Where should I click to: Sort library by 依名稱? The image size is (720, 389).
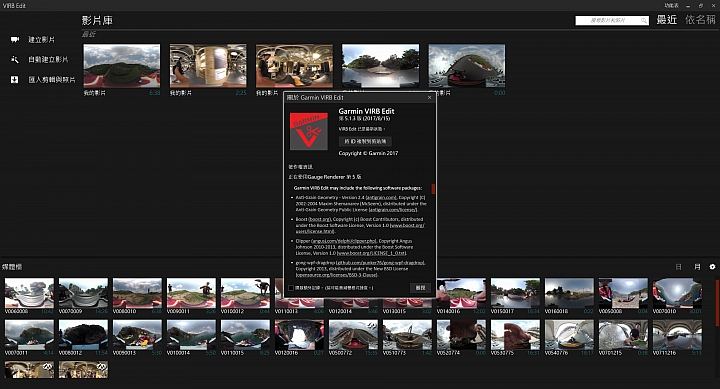tap(700, 20)
